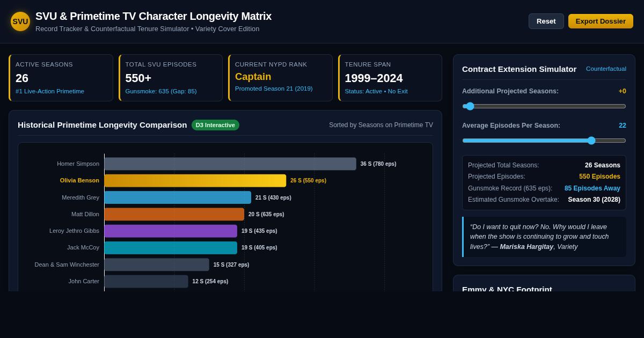This screenshot has height=338, width=644.
Task: Click 'Historical Primetime Longevity Comparison' heading
Action: point(103,125)
